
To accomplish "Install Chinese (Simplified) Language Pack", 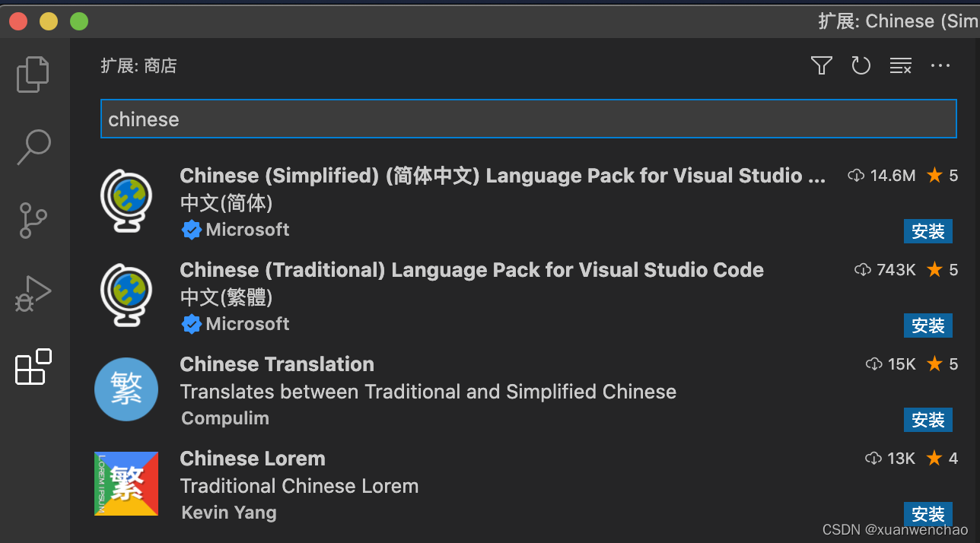I will (x=928, y=231).
